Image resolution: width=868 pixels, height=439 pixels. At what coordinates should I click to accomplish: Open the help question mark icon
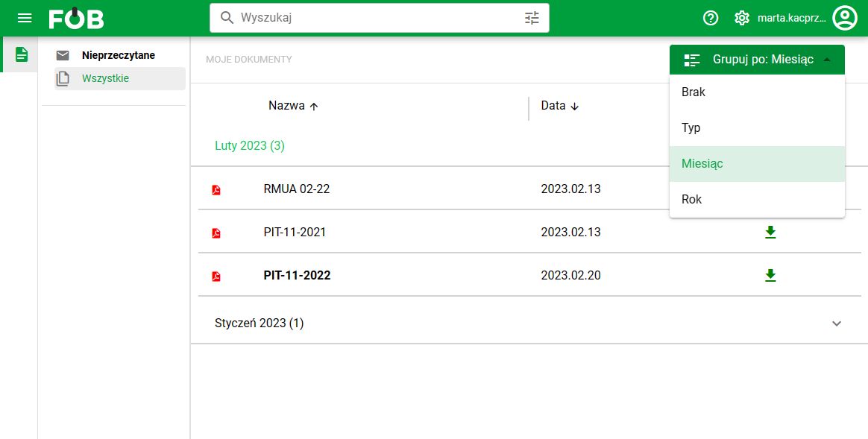(x=710, y=19)
